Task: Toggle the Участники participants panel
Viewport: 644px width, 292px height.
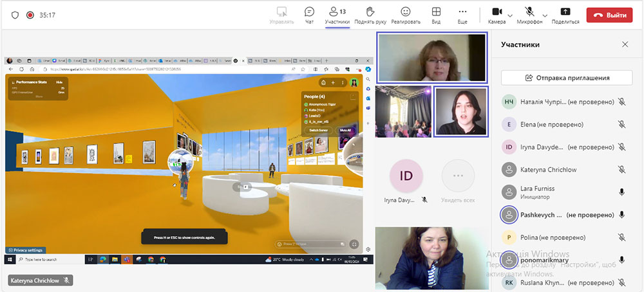Action: pos(337,15)
